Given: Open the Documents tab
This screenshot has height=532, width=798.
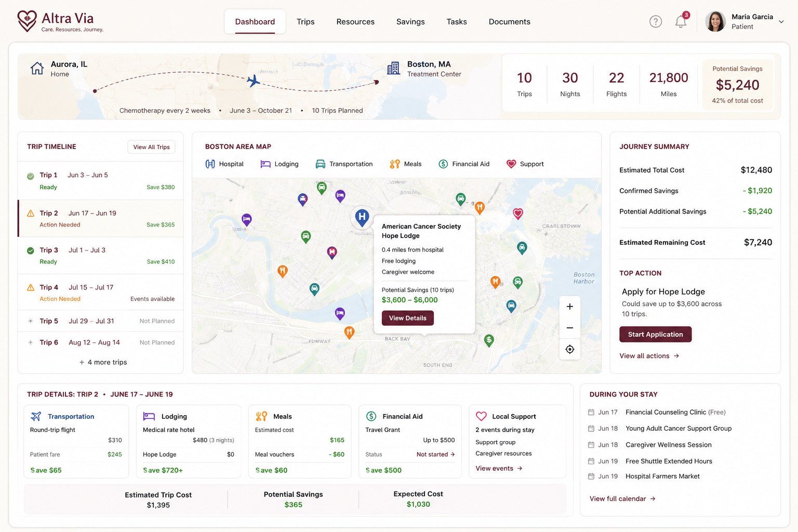Looking at the screenshot, I should coord(510,22).
